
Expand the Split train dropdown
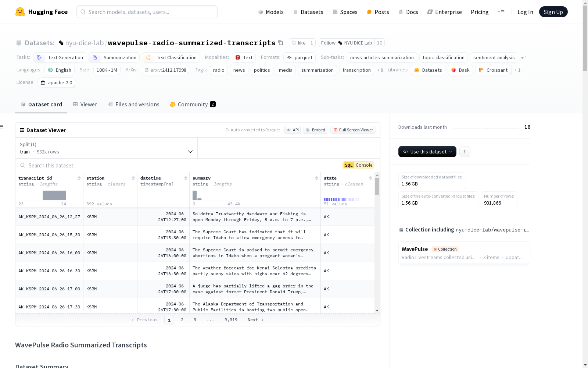point(107,148)
